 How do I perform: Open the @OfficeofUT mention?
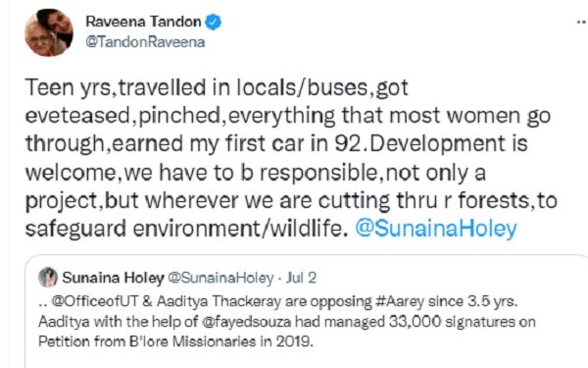[95, 301]
